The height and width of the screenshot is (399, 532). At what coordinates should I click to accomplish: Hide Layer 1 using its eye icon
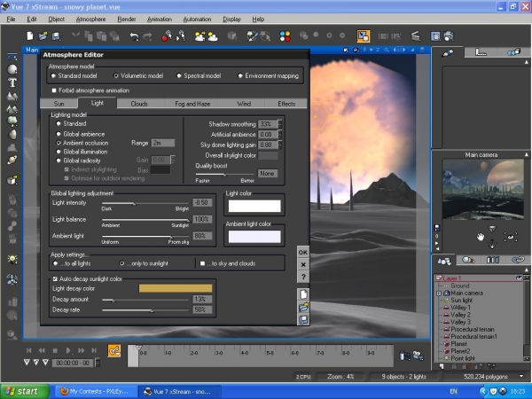(x=519, y=278)
